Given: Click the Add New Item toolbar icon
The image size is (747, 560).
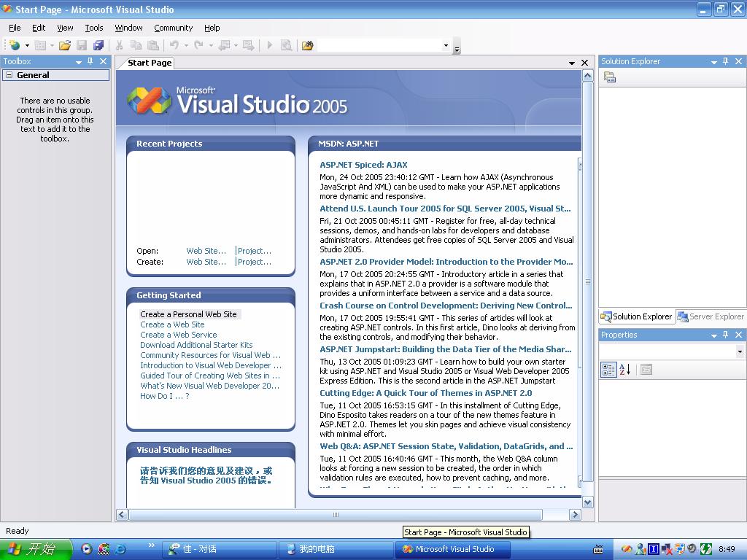Looking at the screenshot, I should click(x=41, y=45).
